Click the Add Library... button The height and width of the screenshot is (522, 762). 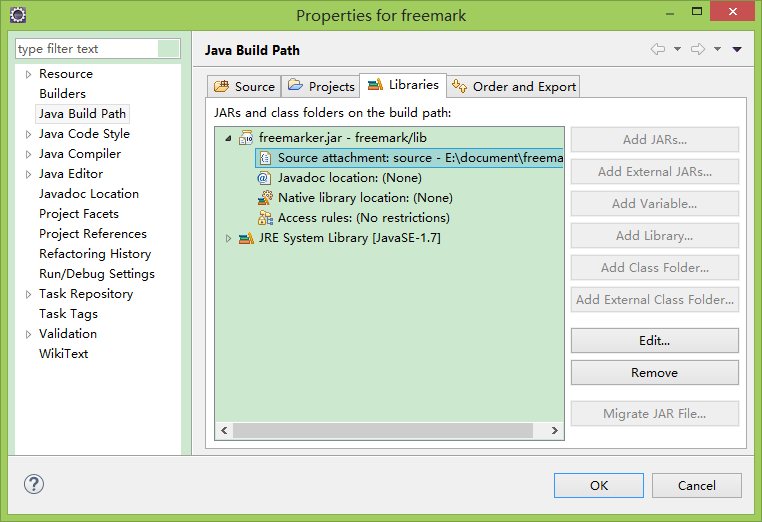[655, 236]
